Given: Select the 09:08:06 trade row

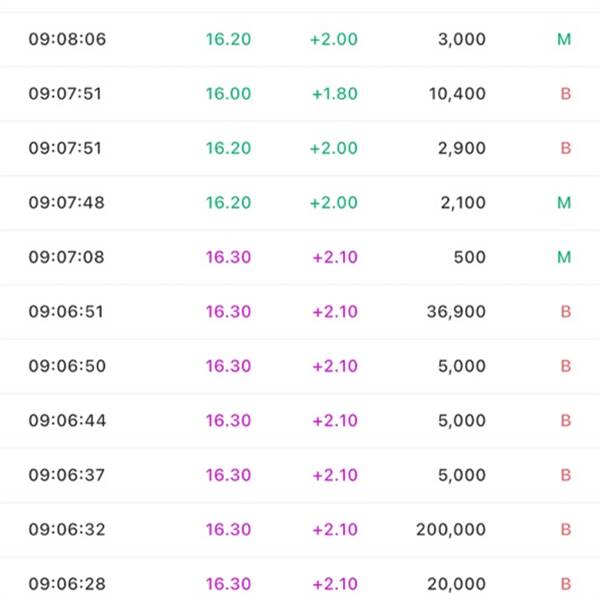Looking at the screenshot, I should coord(300,39).
